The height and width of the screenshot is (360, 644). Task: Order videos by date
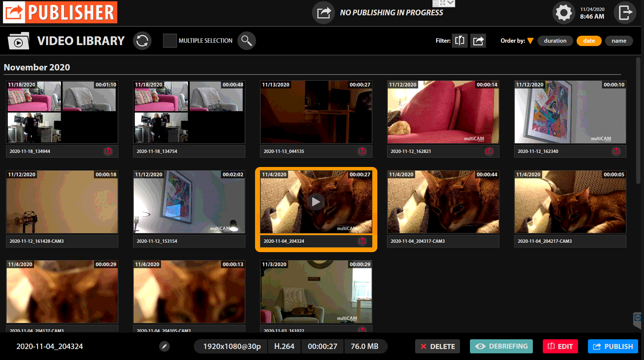(x=589, y=41)
